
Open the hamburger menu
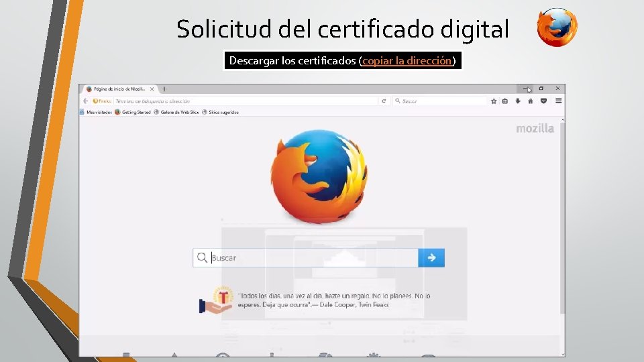point(559,101)
